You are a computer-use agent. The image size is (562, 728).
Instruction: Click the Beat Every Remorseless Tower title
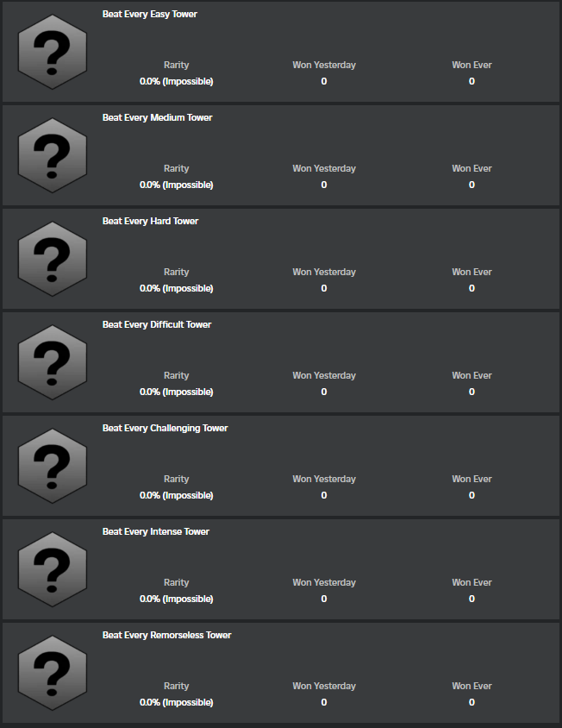(x=166, y=635)
